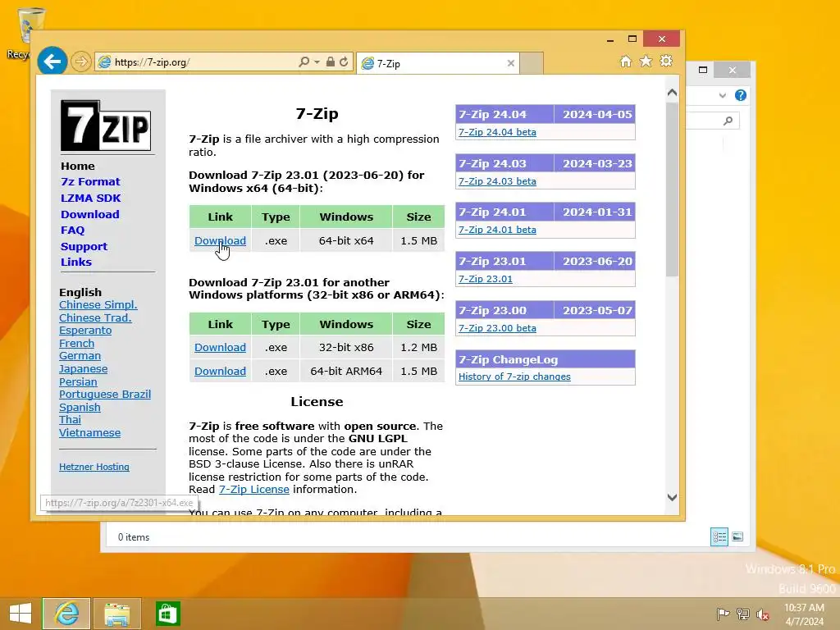Click the Home icon in the browser toolbar
The height and width of the screenshot is (630, 840).
(626, 62)
